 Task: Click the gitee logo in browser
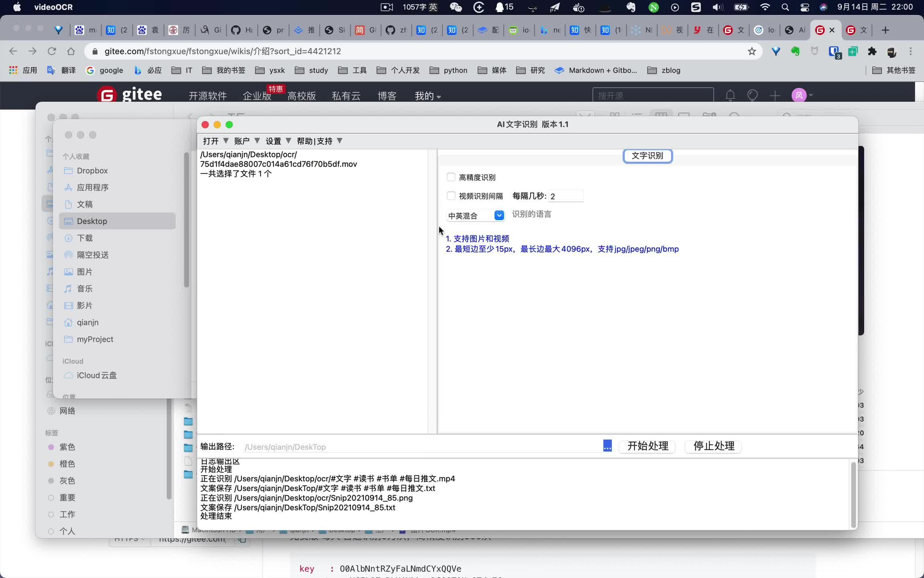click(x=129, y=95)
